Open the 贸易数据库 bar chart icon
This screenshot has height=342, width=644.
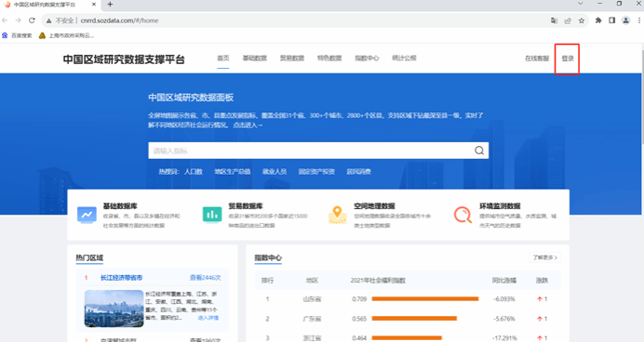point(212,215)
